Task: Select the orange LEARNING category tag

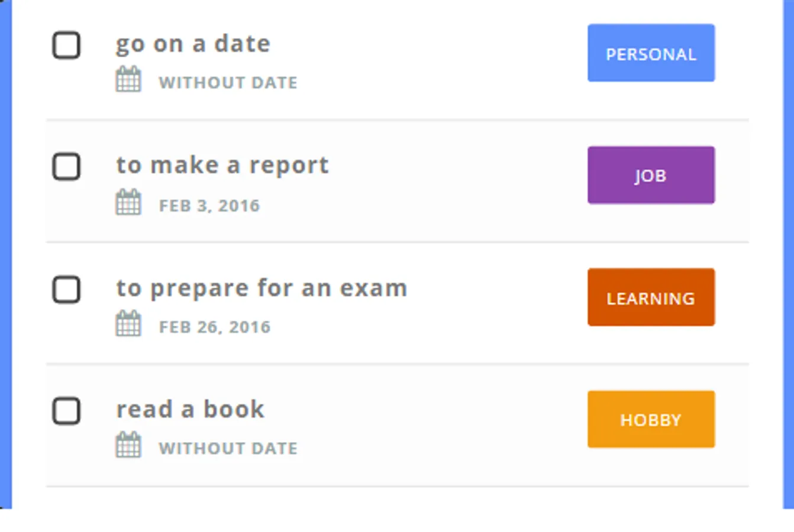Action: click(651, 297)
